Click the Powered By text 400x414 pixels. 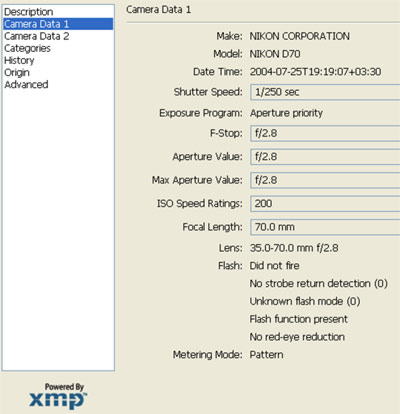pyautogui.click(x=64, y=387)
